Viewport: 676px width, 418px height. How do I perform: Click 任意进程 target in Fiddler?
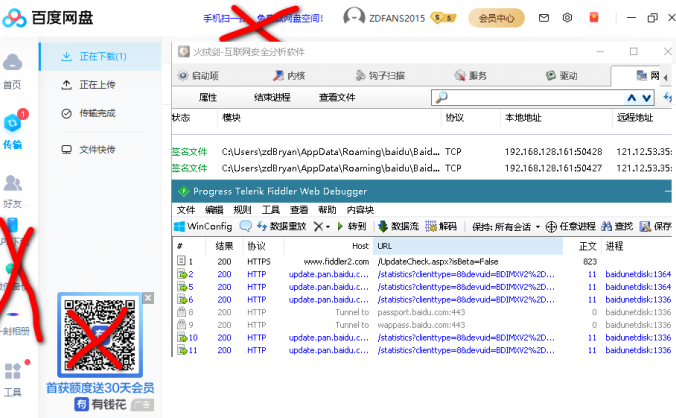(570, 226)
